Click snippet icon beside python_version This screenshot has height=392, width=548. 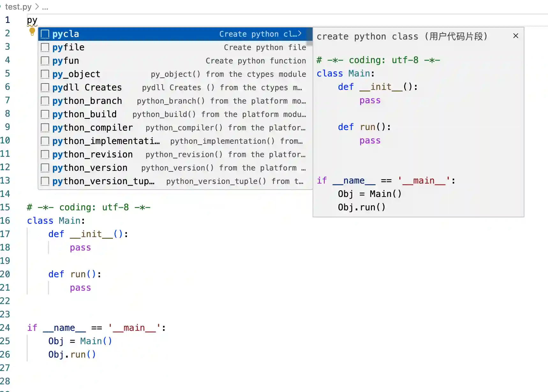tap(45, 168)
